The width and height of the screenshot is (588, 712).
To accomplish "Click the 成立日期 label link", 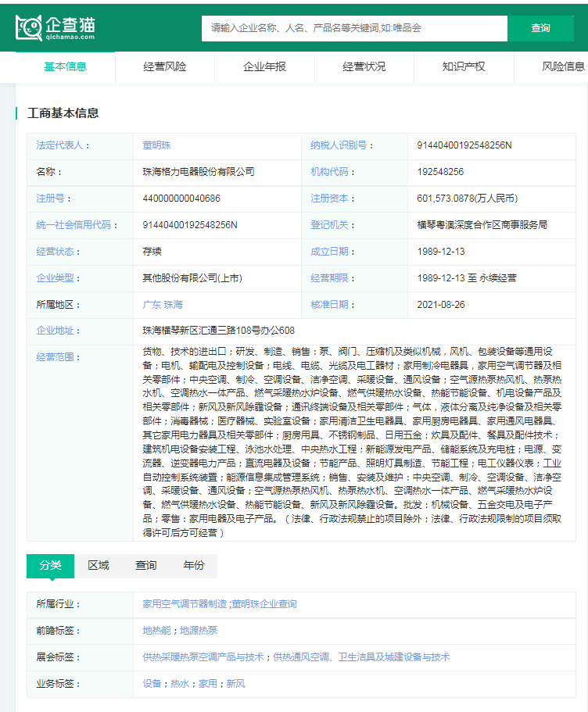I will pos(329,252).
